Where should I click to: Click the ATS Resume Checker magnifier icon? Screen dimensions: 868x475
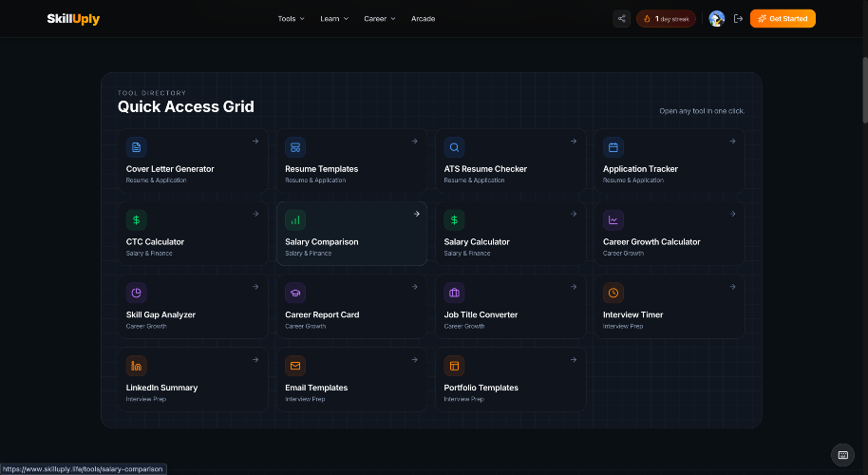455,147
